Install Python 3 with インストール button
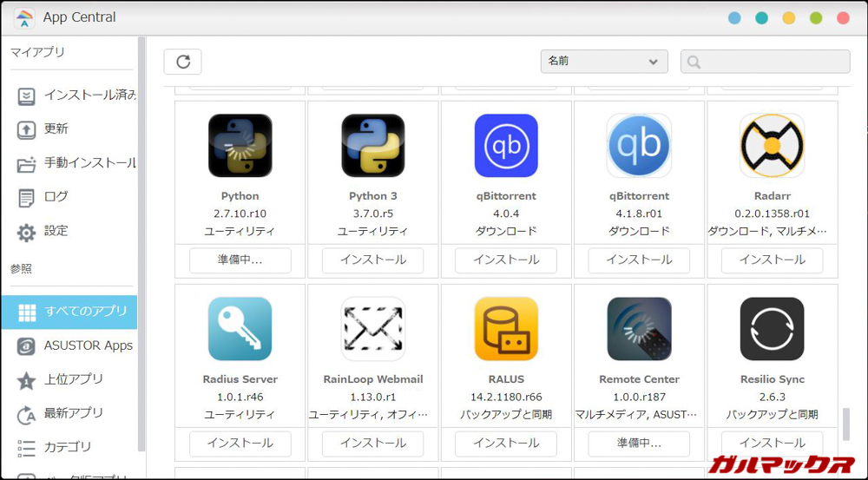868x480 pixels. click(372, 260)
